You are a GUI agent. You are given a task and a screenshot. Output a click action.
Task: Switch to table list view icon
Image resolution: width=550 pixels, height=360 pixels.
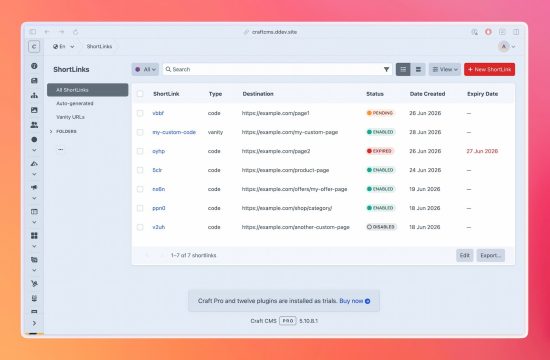point(403,69)
